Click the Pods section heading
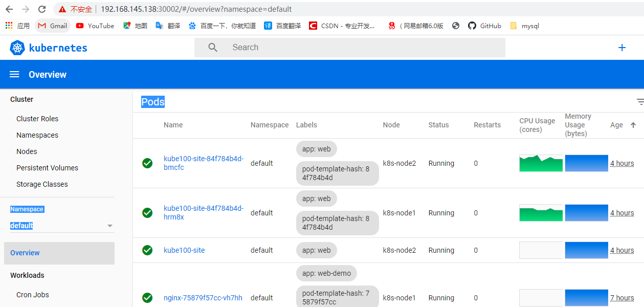This screenshot has height=307, width=644. coord(153,102)
